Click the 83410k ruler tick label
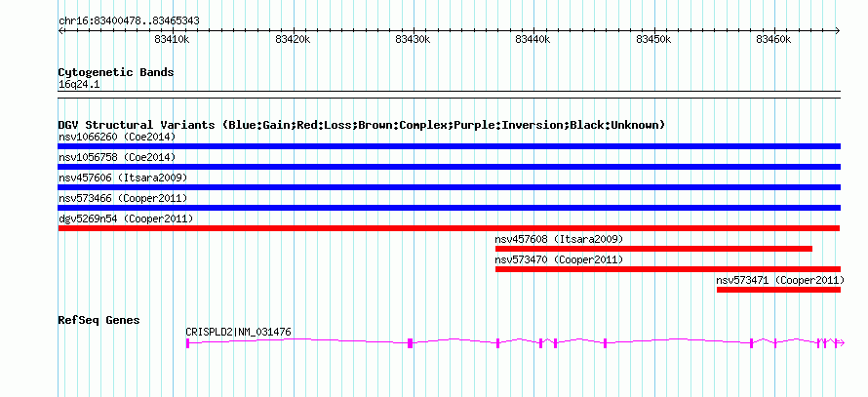The image size is (868, 397). tap(173, 39)
